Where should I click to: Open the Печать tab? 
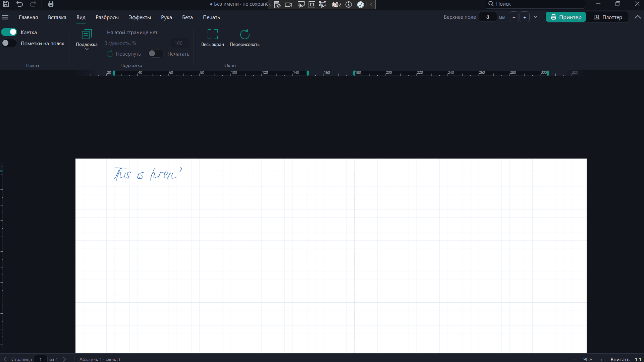(211, 17)
